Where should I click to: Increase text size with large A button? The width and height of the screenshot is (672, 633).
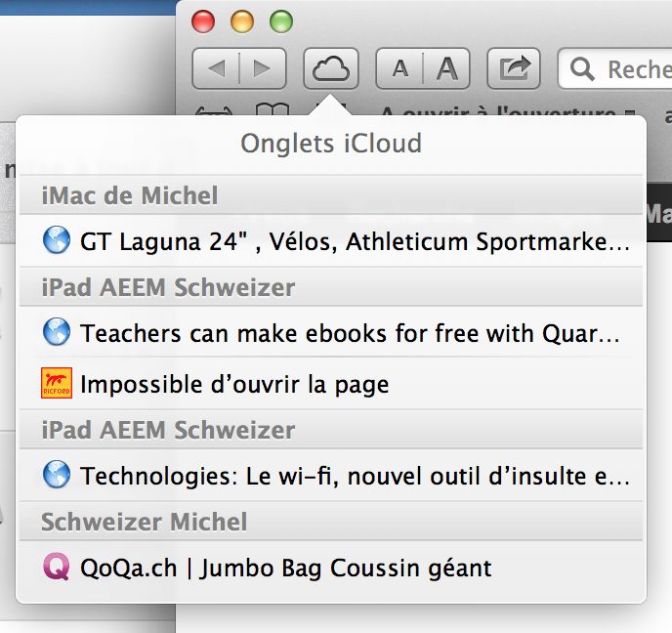(x=446, y=68)
